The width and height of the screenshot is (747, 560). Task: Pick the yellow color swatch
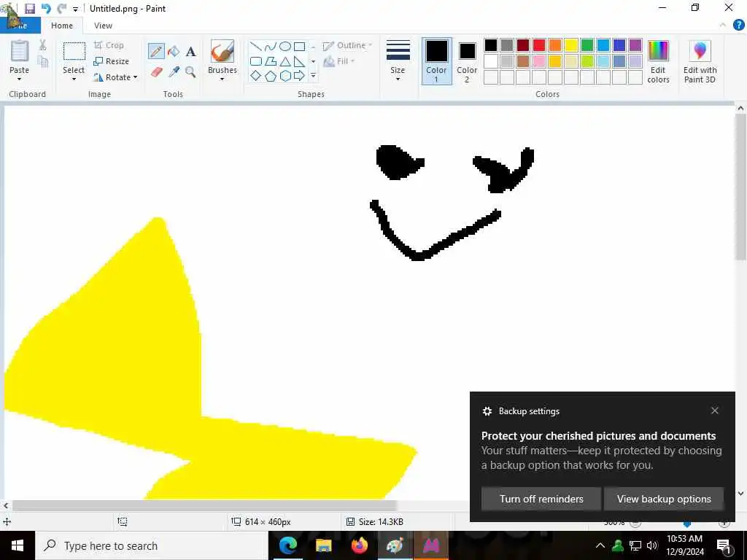coord(571,45)
